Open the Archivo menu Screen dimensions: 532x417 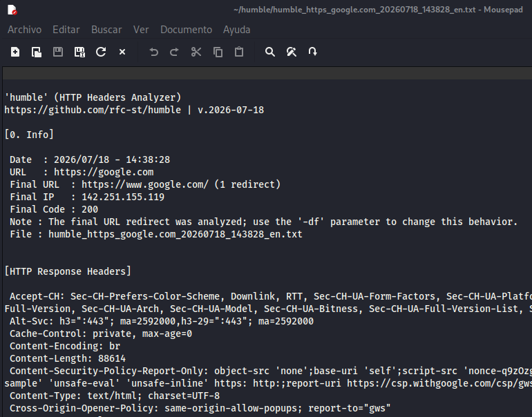click(x=24, y=30)
